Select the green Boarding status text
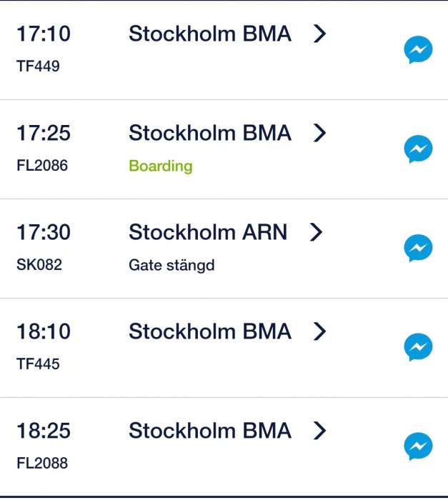 [160, 166]
